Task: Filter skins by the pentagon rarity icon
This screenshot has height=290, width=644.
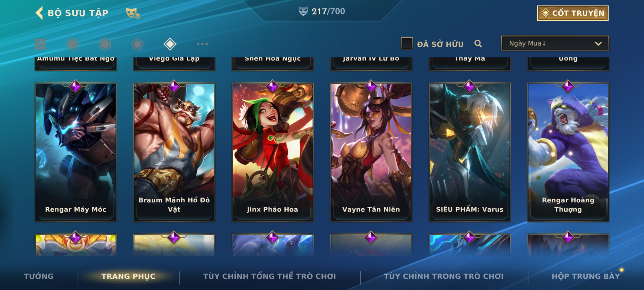Action: 137,44
